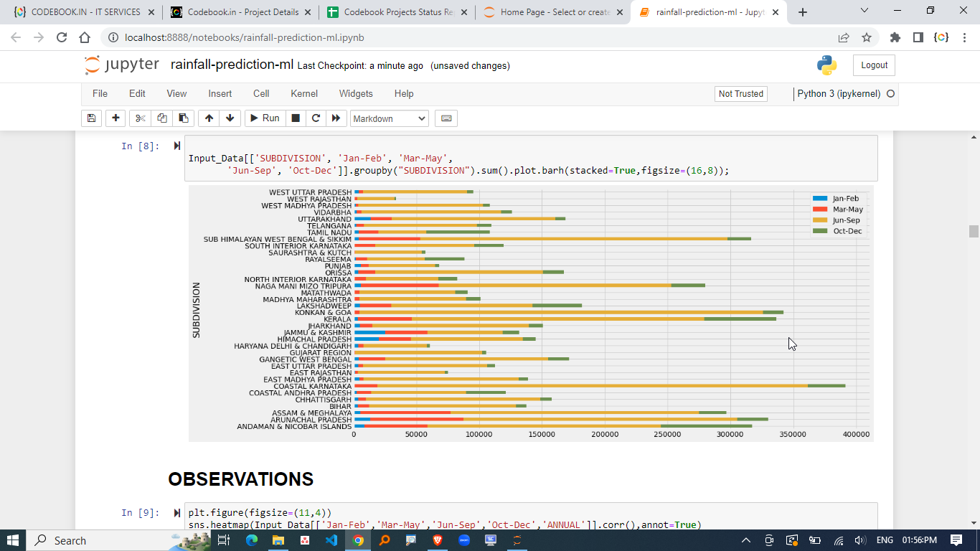Screen dimensions: 980x551
Task: Open the Cell menu
Action: (261, 93)
